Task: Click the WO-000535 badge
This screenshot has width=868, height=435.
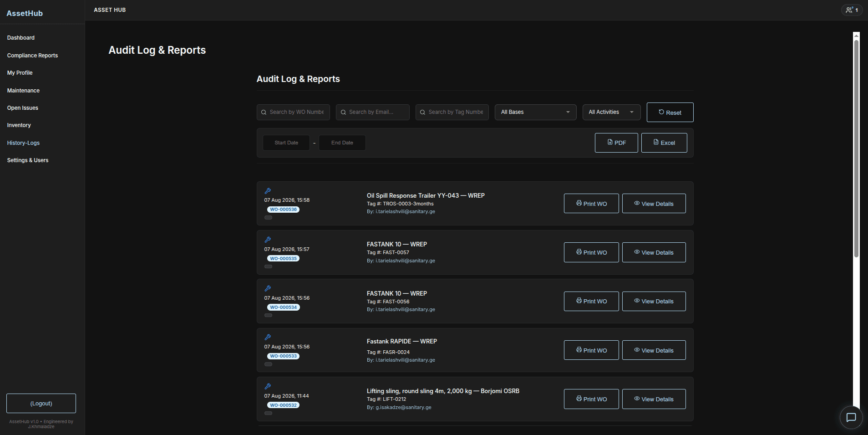Action: coord(283,258)
